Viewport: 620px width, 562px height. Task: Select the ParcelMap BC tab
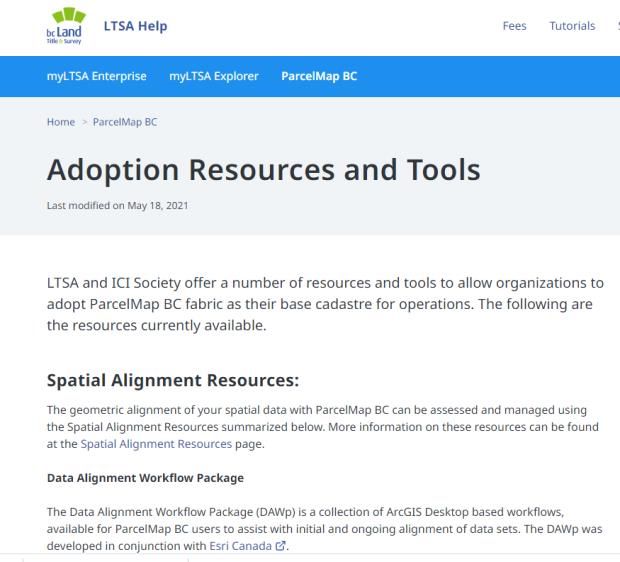319,76
